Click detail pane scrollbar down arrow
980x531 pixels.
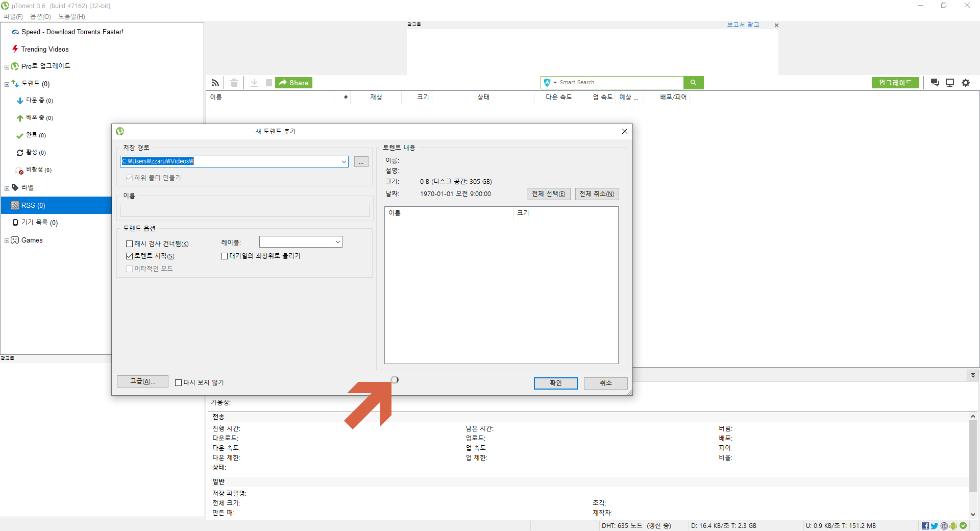pyautogui.click(x=973, y=515)
